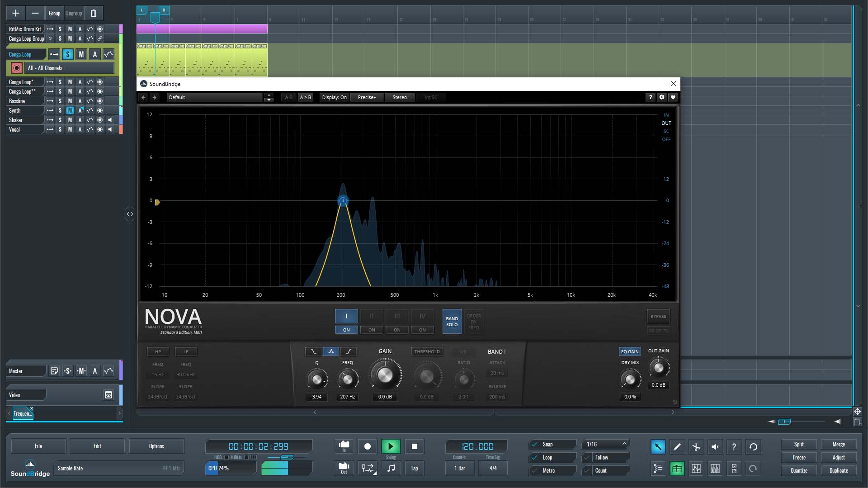Select bell filter shape for Band I
Image resolution: width=868 pixels, height=488 pixels.
(331, 351)
